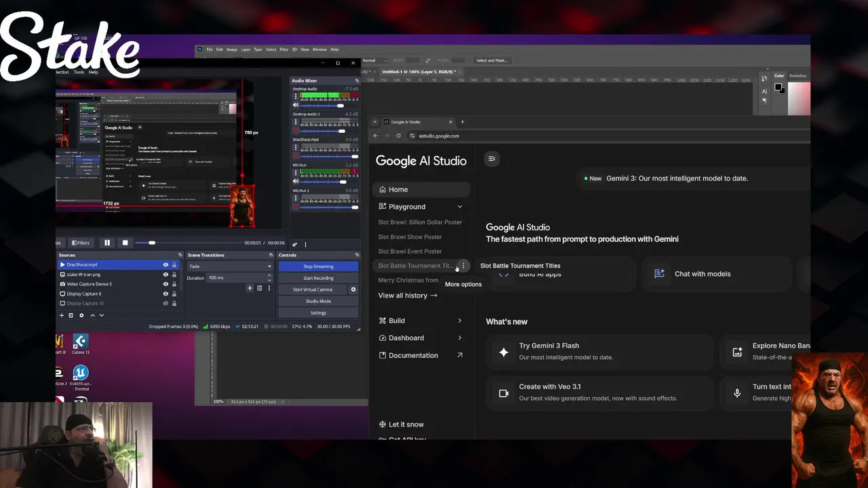Screen dimensions: 868x488
Task: Expand the Build section in sidebar
Action: coord(460,321)
